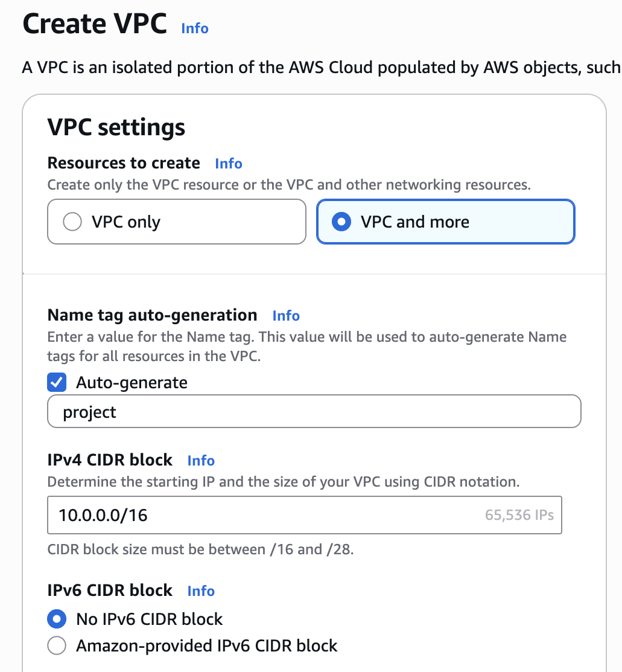The height and width of the screenshot is (672, 622).
Task: Click the "Create VPC" page heading
Action: pos(95,25)
